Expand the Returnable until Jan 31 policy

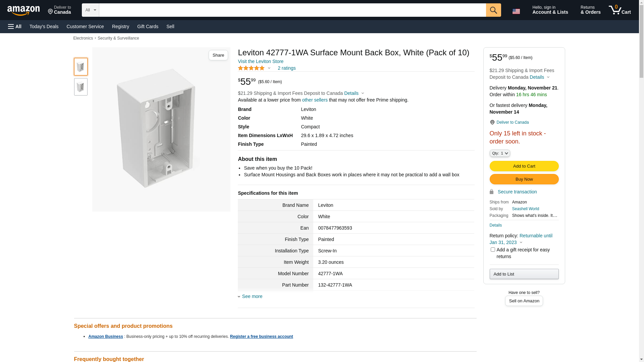tap(521, 239)
